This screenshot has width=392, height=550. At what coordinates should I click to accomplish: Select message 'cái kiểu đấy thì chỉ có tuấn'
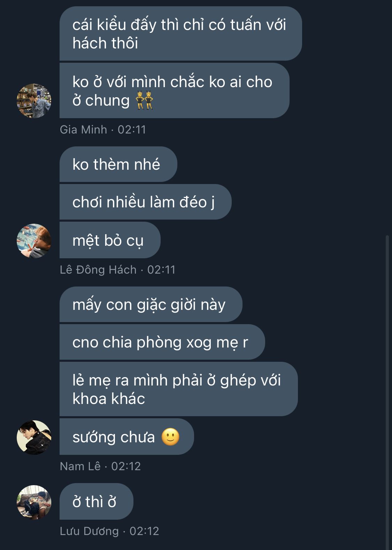click(x=180, y=33)
